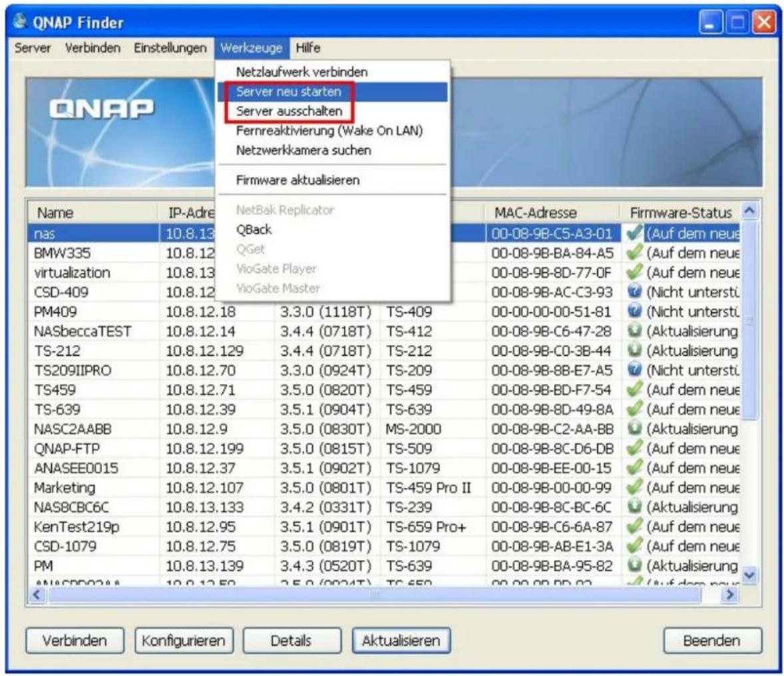Click checkmark icon in CSD-1079 row
Screen dimensions: 784x676
point(634,545)
